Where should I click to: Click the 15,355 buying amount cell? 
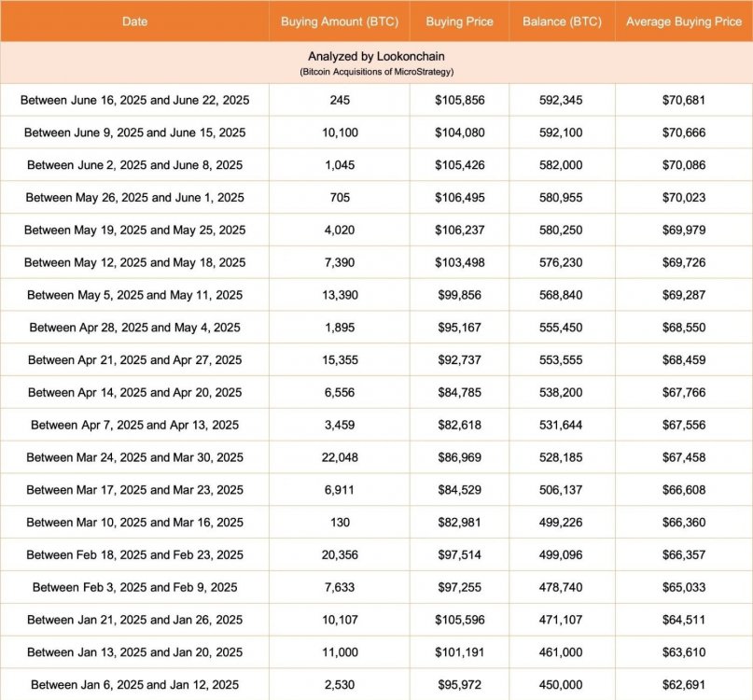click(x=340, y=360)
